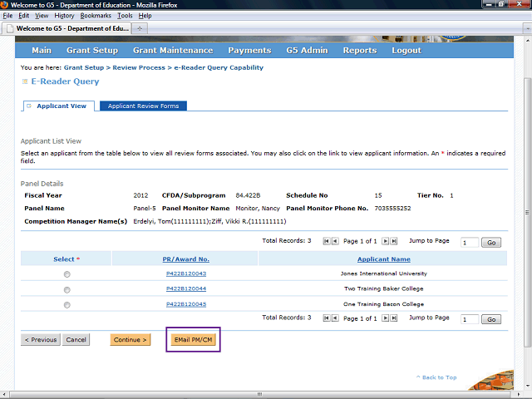
Task: Click the bottom first-page pagination icon
Action: tap(325, 318)
